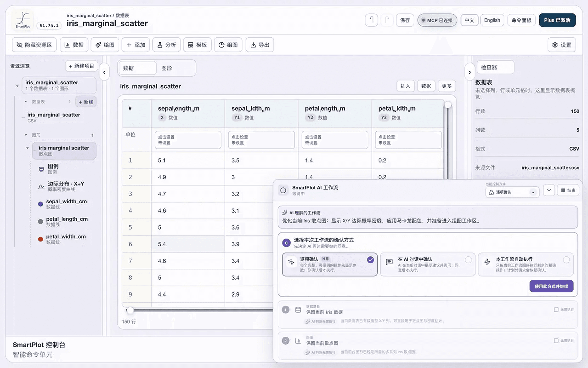Toggle 无需执行 checkbox for 保留当前散点图

(x=556, y=340)
